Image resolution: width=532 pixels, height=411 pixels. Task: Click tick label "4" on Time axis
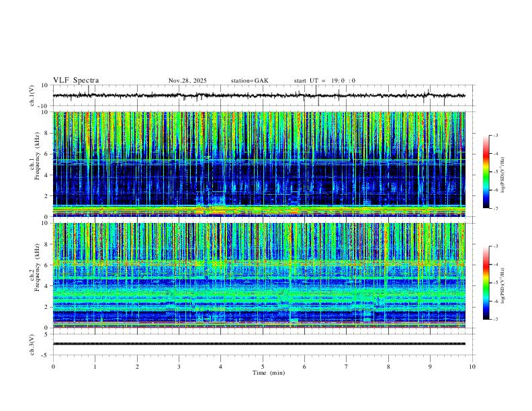coord(220,367)
